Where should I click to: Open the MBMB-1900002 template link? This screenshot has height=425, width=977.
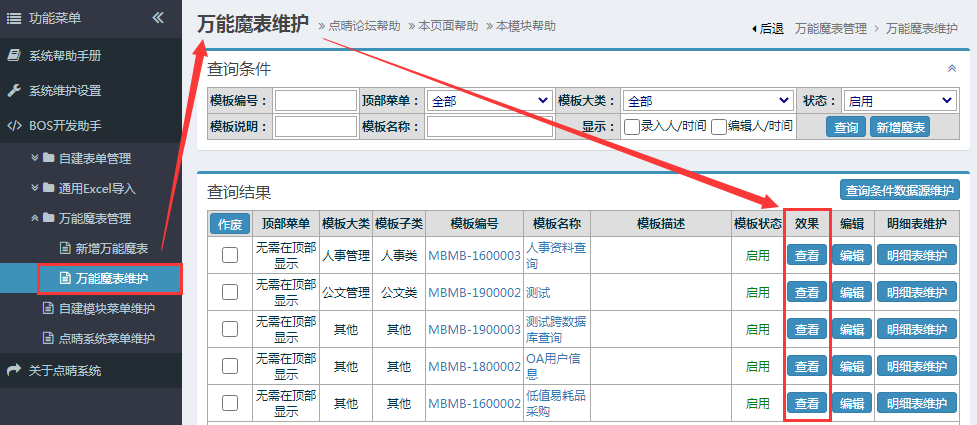click(x=474, y=292)
